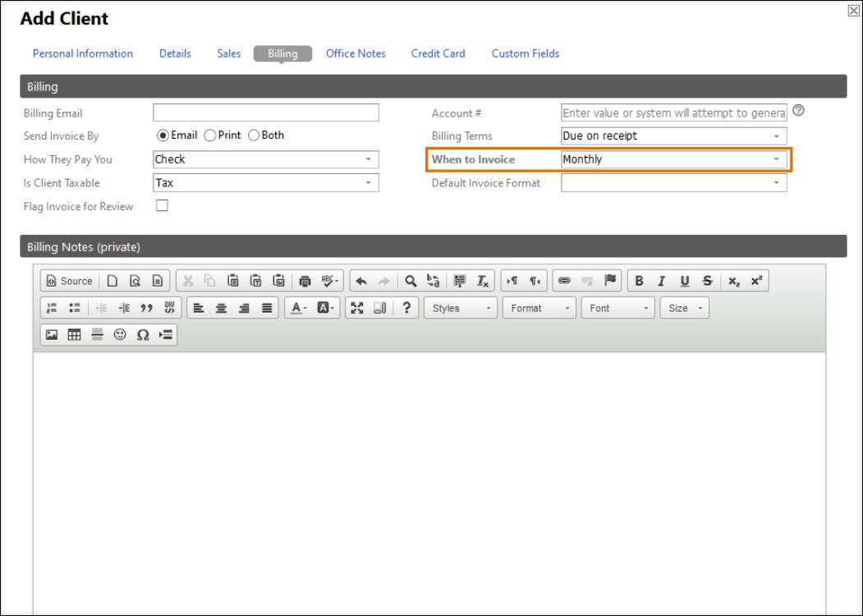
Task: Insert a smiley emoticon
Action: coord(120,334)
